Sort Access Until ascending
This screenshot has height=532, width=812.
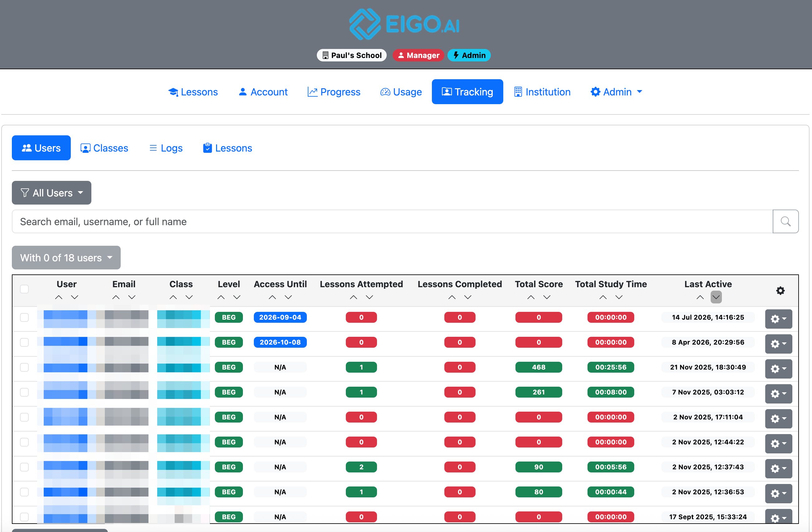tap(272, 297)
